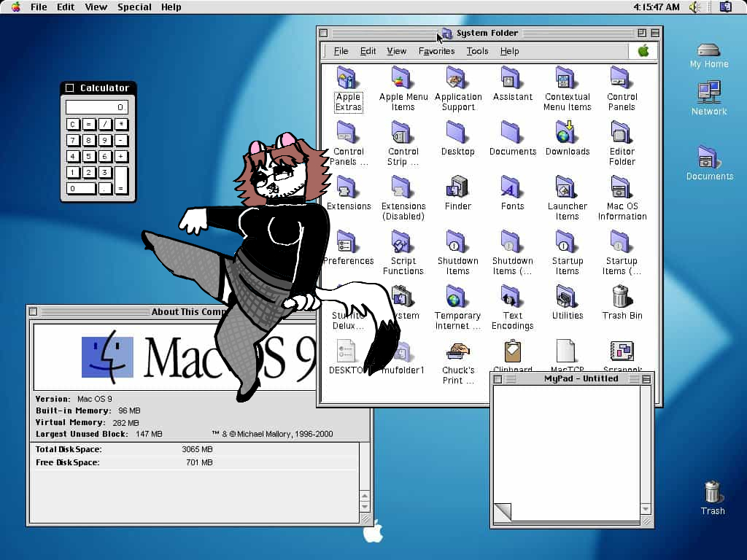The width and height of the screenshot is (747, 560).
Task: Open the Trash on the desktop
Action: tap(713, 492)
